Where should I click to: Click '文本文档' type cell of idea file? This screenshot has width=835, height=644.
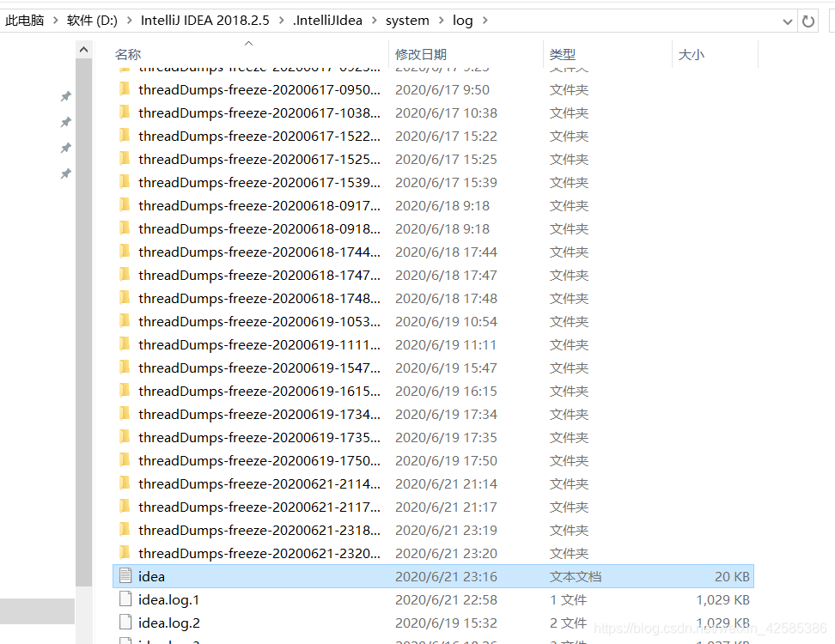point(575,576)
